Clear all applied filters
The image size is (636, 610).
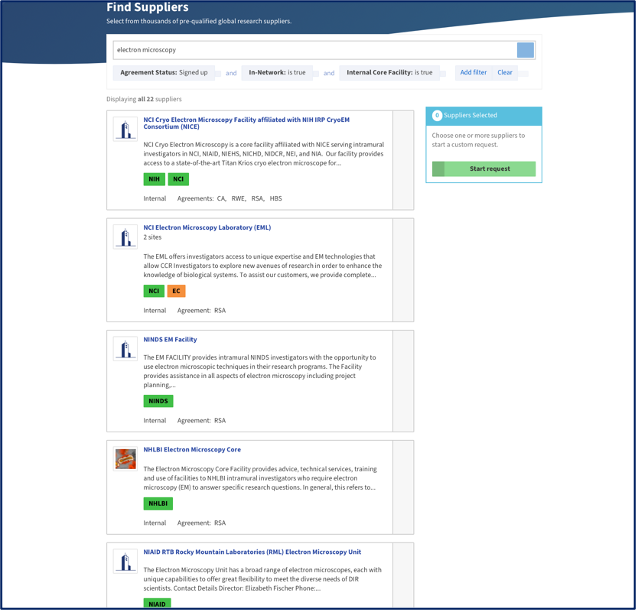[x=505, y=72]
